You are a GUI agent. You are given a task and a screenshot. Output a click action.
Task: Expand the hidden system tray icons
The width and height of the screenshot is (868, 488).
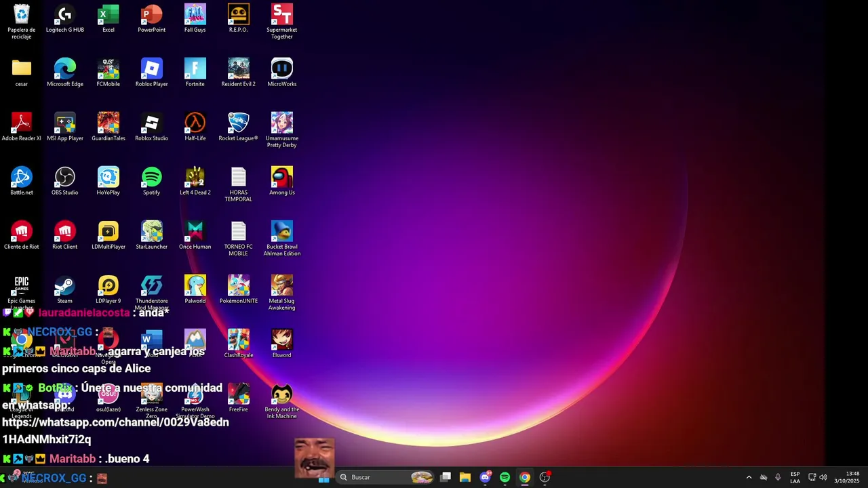(749, 477)
